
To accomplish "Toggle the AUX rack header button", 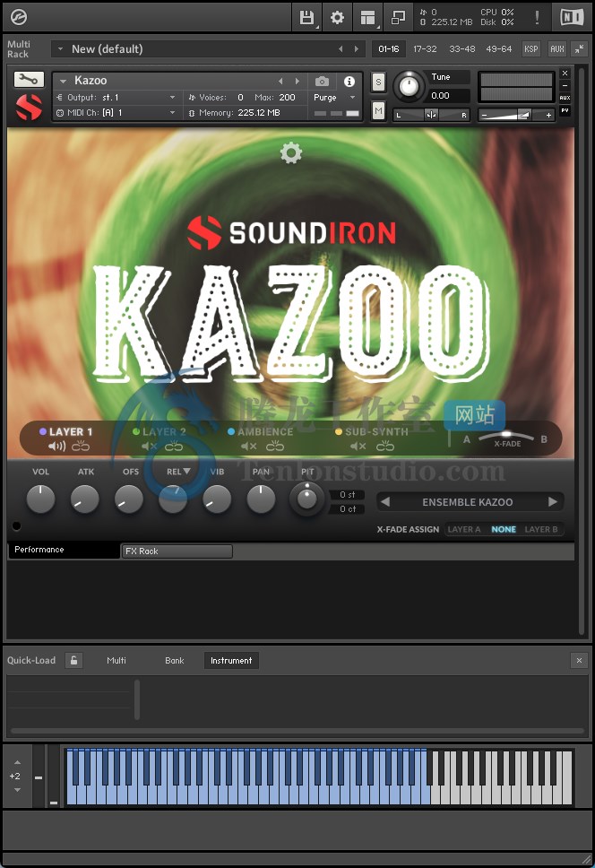I will 556,48.
